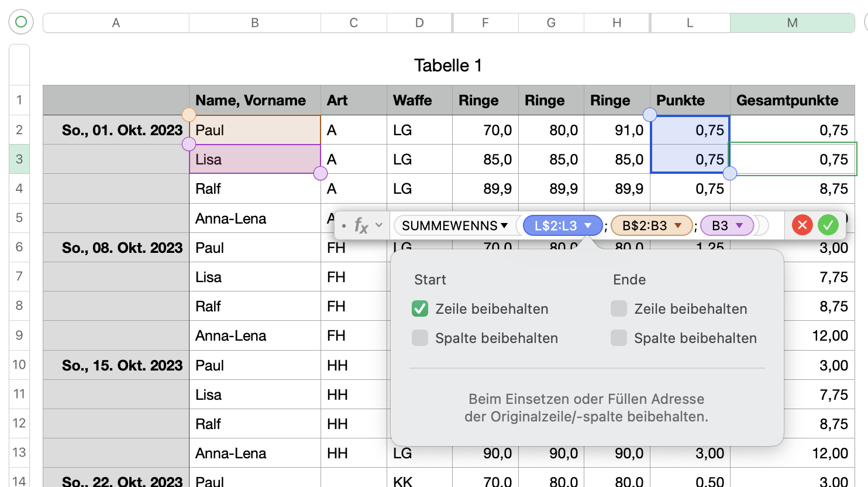Screen dimensions: 868x487
Task: Click the blue selection handle above cell L2
Action: pos(649,114)
